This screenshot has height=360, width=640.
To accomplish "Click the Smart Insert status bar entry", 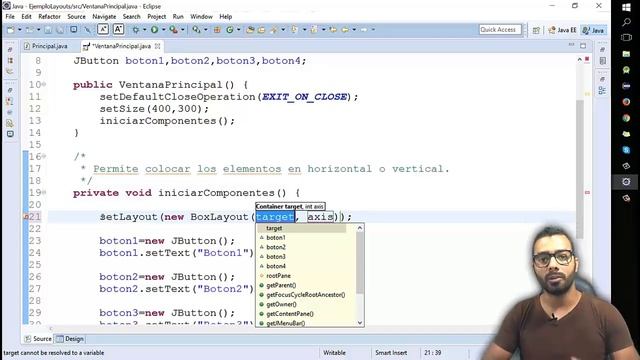I will coord(391,353).
